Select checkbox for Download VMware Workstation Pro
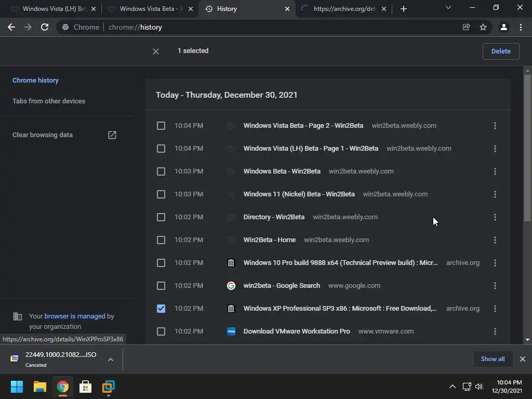Image resolution: width=532 pixels, height=399 pixels. point(161,331)
